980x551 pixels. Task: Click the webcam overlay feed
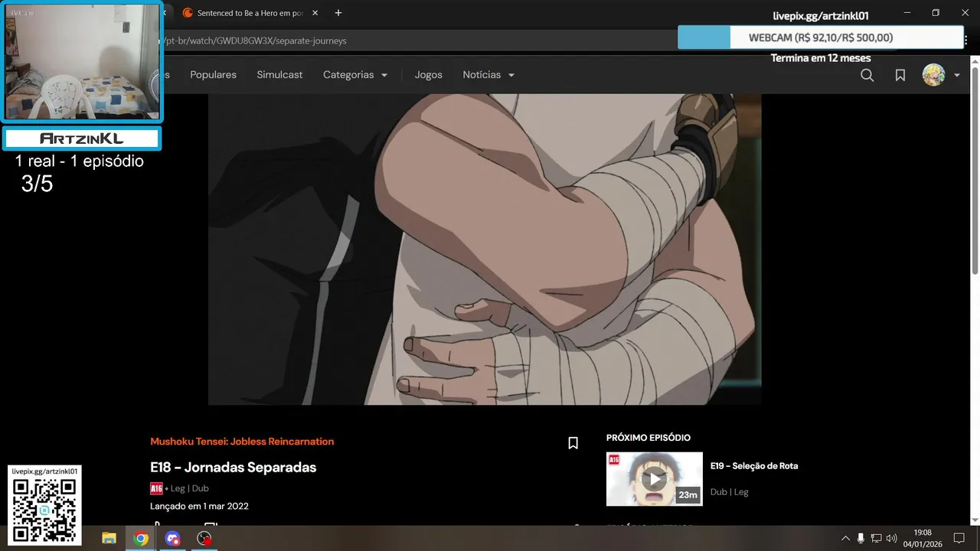tap(82, 61)
